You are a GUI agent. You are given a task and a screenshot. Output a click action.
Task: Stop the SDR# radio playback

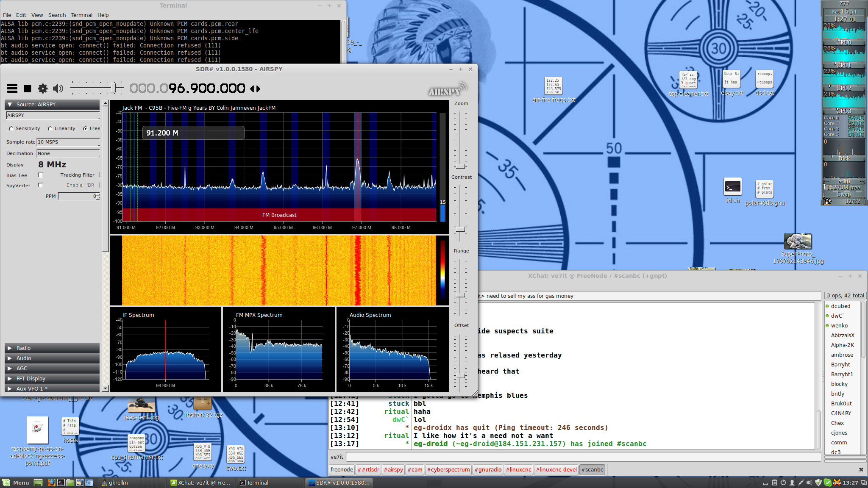pyautogui.click(x=28, y=88)
